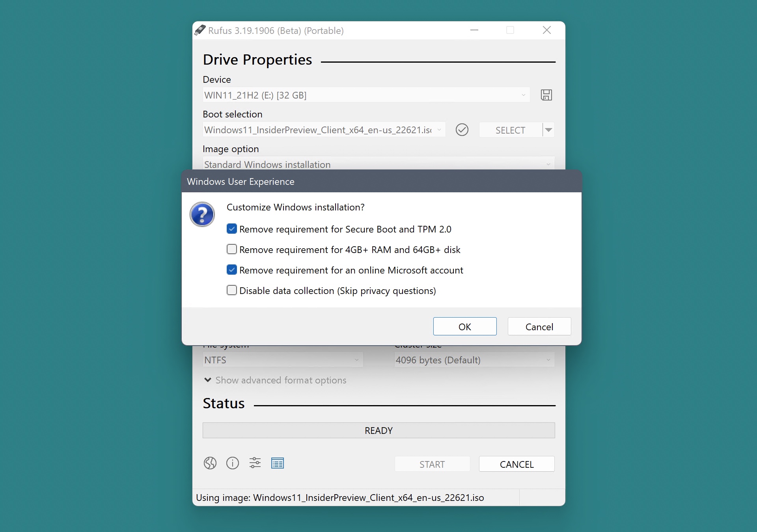This screenshot has width=757, height=532.
Task: Click the information (i) icon in toolbar
Action: tap(233, 463)
